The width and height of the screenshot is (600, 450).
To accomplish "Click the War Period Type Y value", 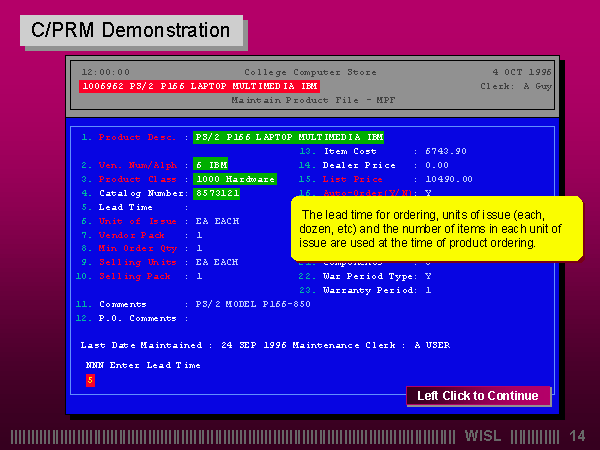I will [428, 276].
